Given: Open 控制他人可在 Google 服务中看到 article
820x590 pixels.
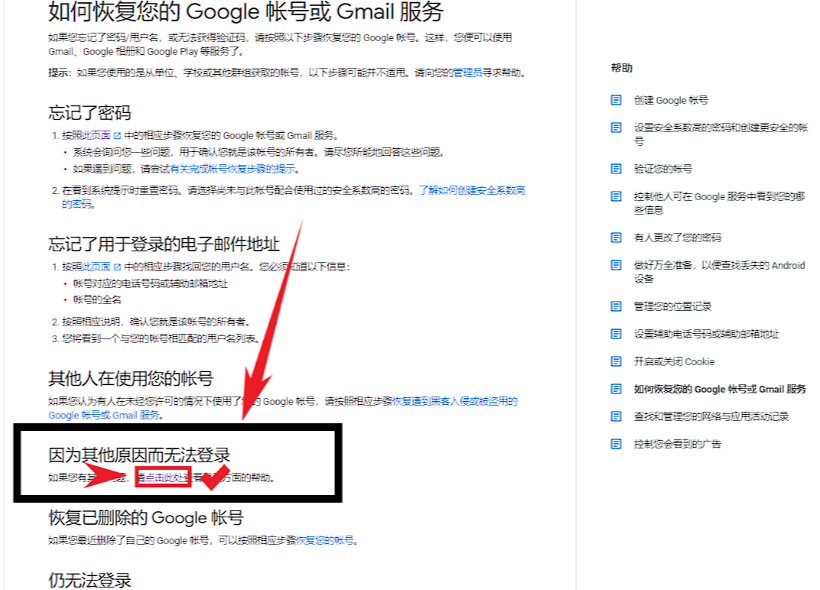Looking at the screenshot, I should click(719, 203).
